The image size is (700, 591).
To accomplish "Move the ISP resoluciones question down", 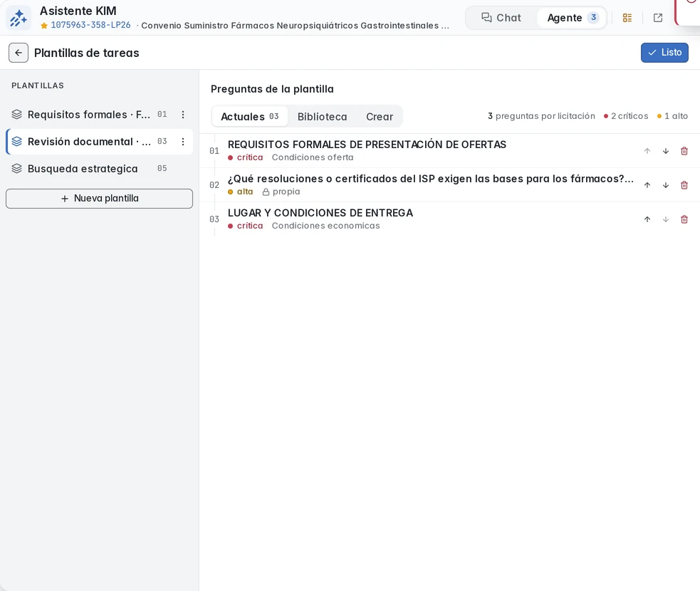I will 666,185.
